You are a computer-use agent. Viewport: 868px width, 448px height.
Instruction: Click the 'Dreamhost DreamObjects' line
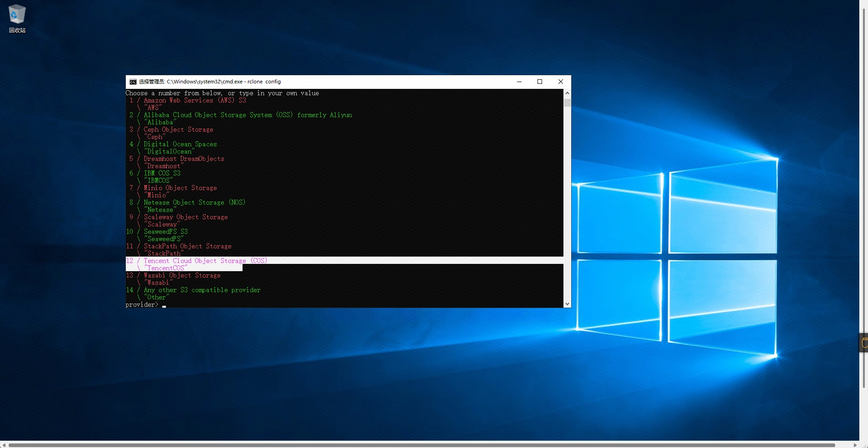coord(177,159)
